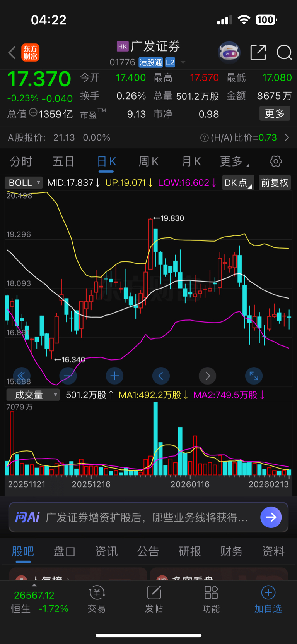The image size is (297, 644).
Task: Tap the 16.340 low price marker
Action: [70, 359]
